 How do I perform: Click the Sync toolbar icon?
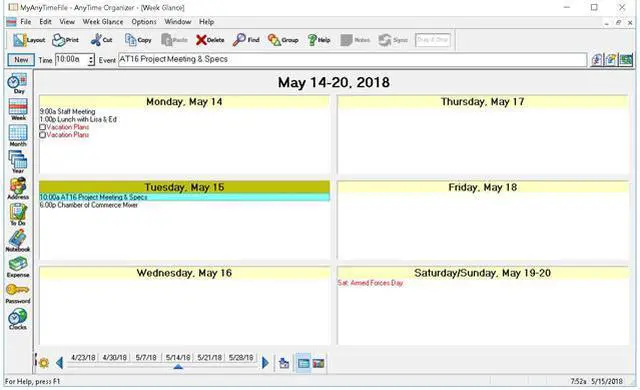click(x=393, y=40)
